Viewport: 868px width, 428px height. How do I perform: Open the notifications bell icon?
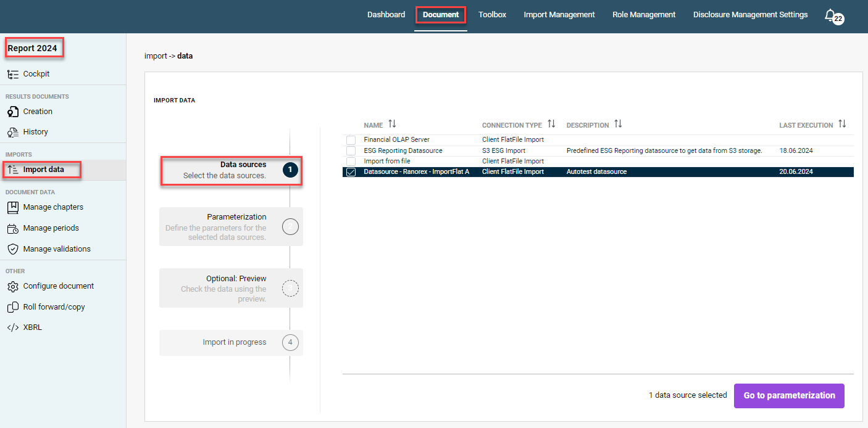point(830,15)
